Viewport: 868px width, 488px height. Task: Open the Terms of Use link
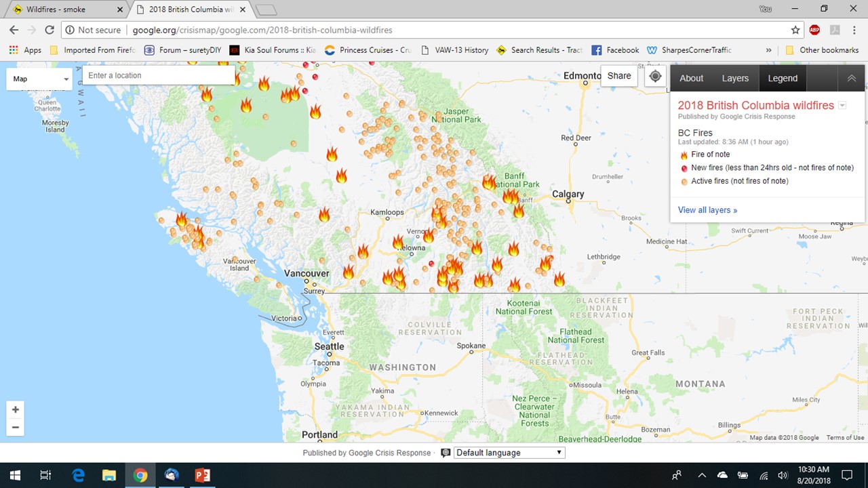click(x=845, y=438)
